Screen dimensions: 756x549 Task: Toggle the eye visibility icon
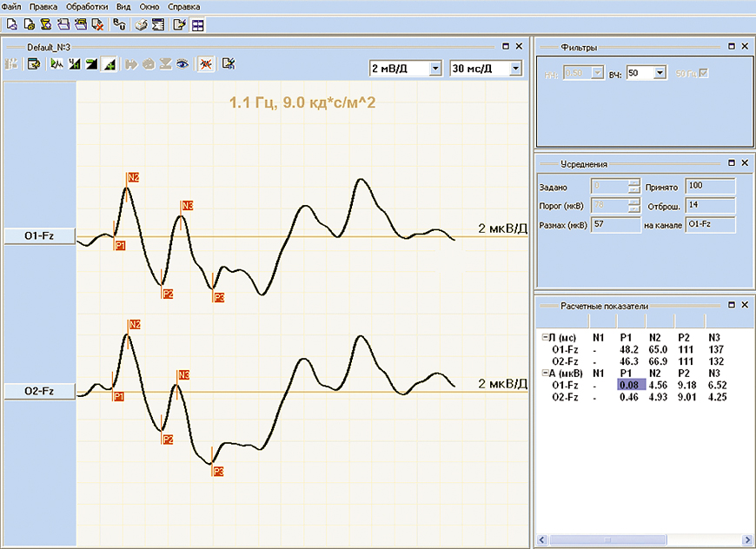pos(182,64)
